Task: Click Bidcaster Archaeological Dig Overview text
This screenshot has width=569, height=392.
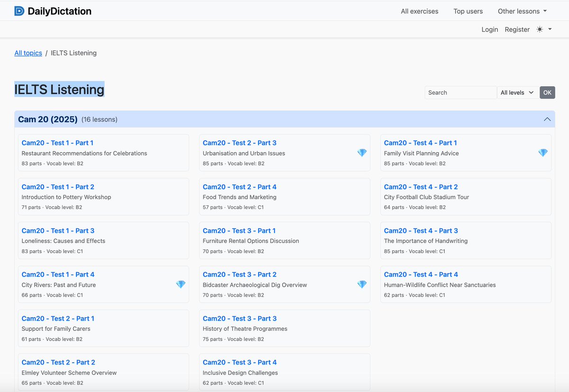Action: click(255, 285)
